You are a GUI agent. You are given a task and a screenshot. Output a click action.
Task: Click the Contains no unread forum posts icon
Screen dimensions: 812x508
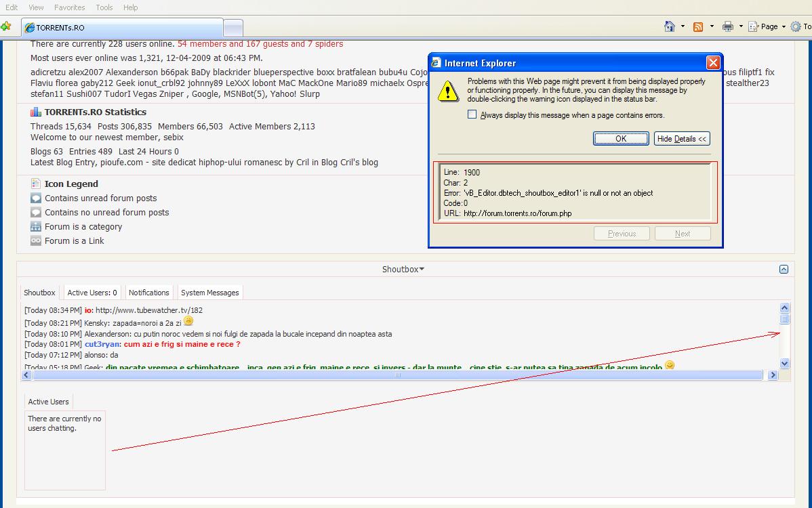[36, 212]
